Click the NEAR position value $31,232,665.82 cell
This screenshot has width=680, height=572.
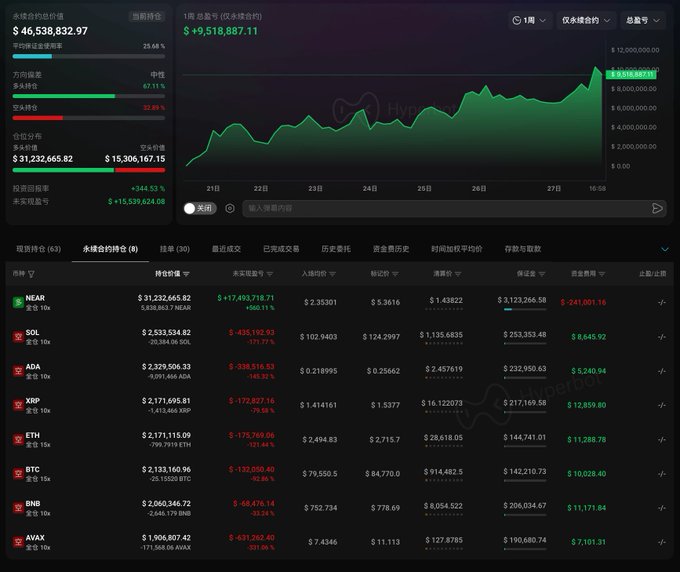coord(164,298)
